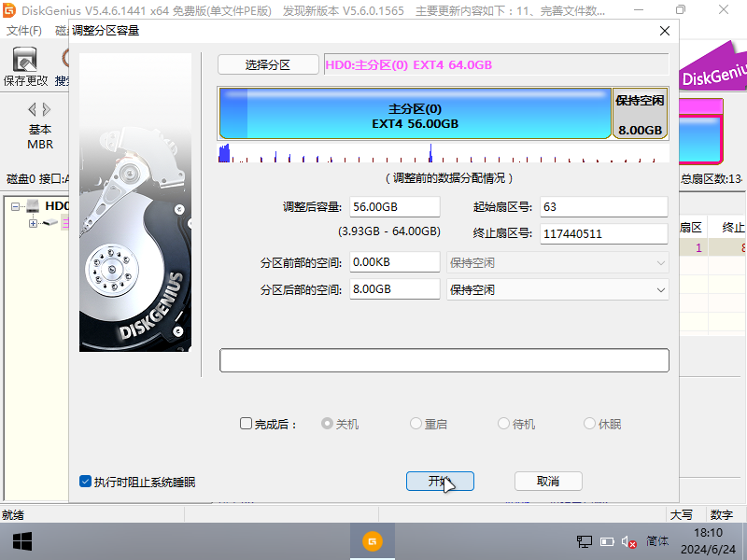Go to next disk with right arrow
The image size is (747, 560).
pos(47,110)
